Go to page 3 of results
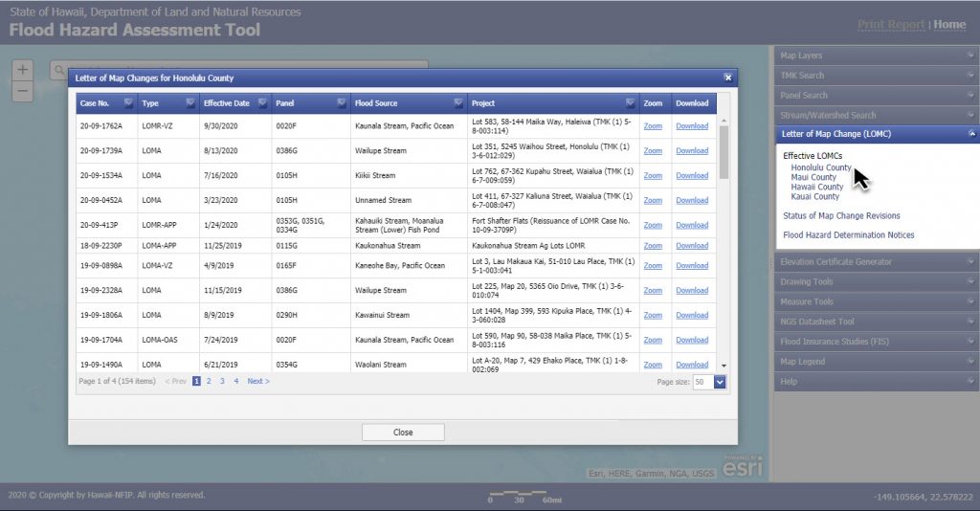 tap(222, 381)
